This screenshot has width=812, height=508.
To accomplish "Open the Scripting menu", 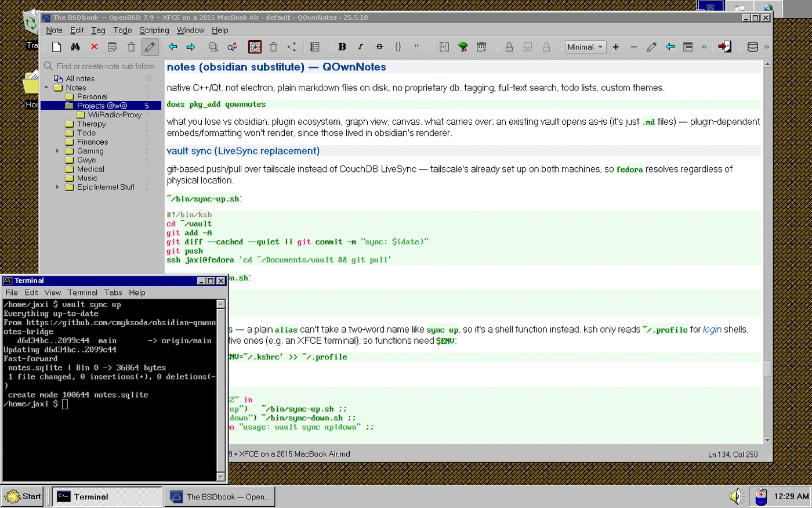I will click(x=154, y=30).
